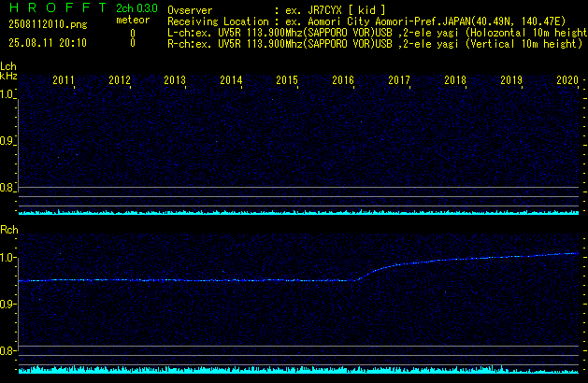588x383 pixels.
Task: Click Rch 0.8 frequency axis label
Action: [x=7, y=351]
